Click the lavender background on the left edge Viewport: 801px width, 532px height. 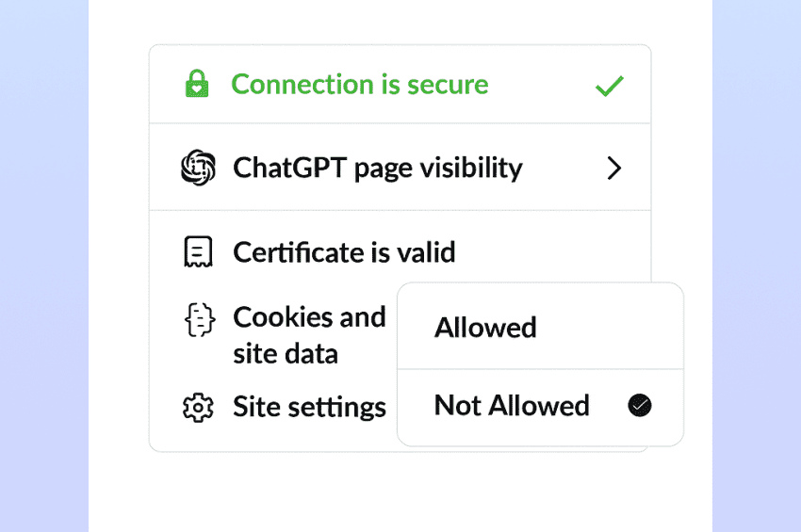click(43, 266)
